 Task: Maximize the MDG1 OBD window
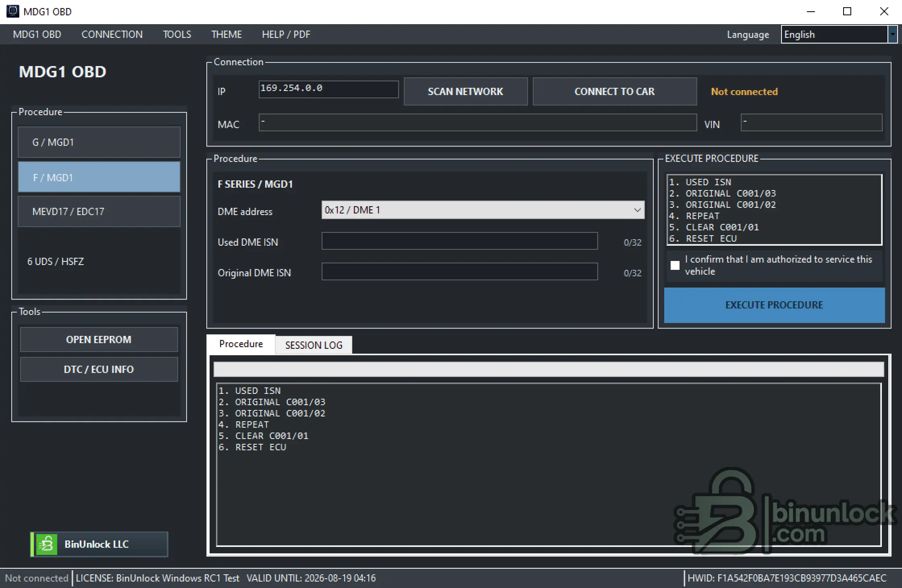(847, 11)
